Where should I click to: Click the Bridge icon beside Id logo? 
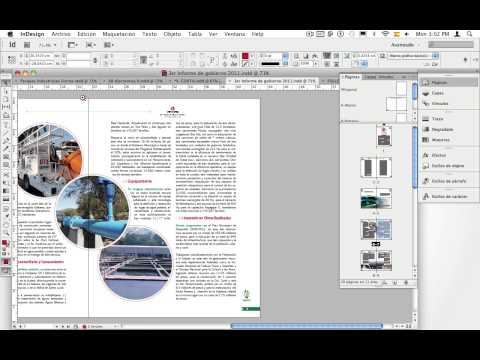(27, 45)
